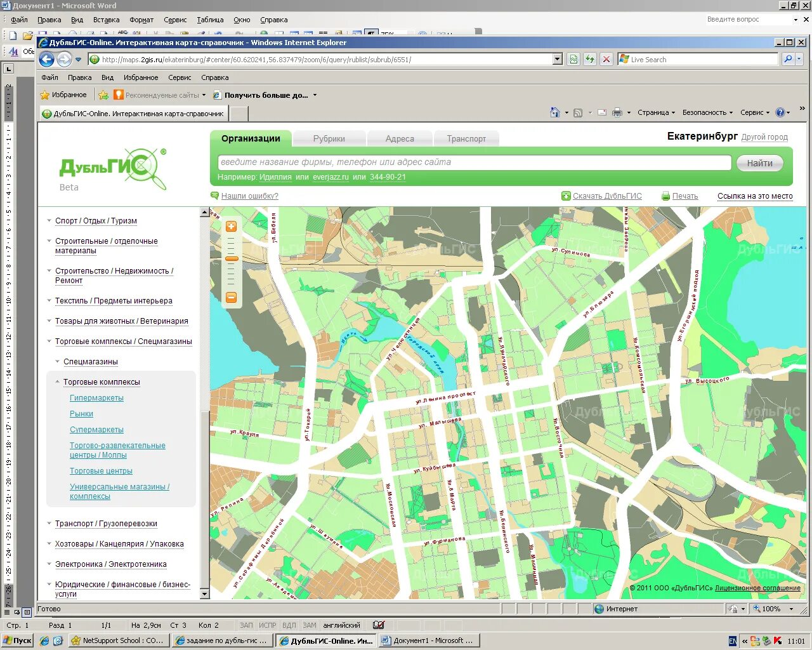Open the 100% zoom level dropdown
812x650 pixels.
click(791, 609)
